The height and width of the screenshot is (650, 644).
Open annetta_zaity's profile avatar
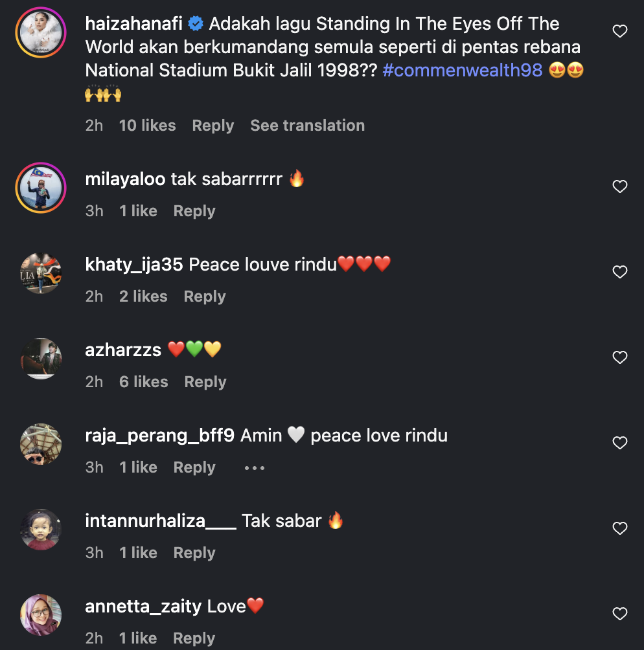click(41, 614)
